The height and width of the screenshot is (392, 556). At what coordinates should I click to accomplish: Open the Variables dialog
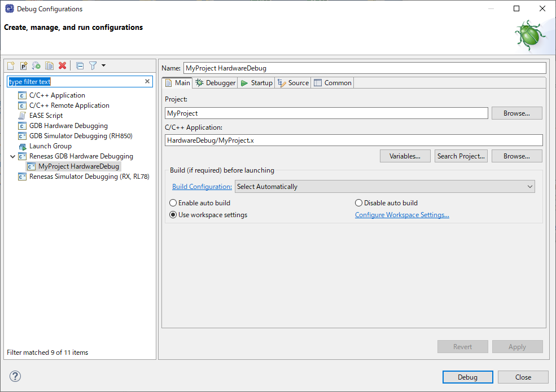tap(405, 156)
